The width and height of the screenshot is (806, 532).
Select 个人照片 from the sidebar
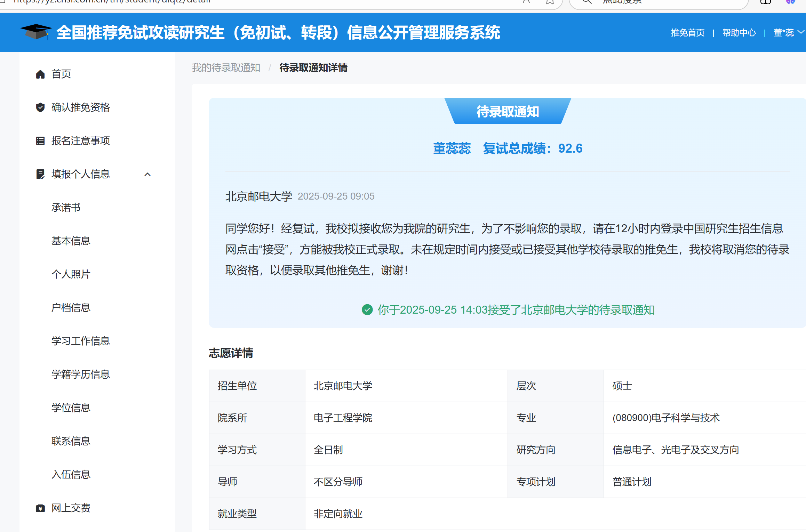71,274
